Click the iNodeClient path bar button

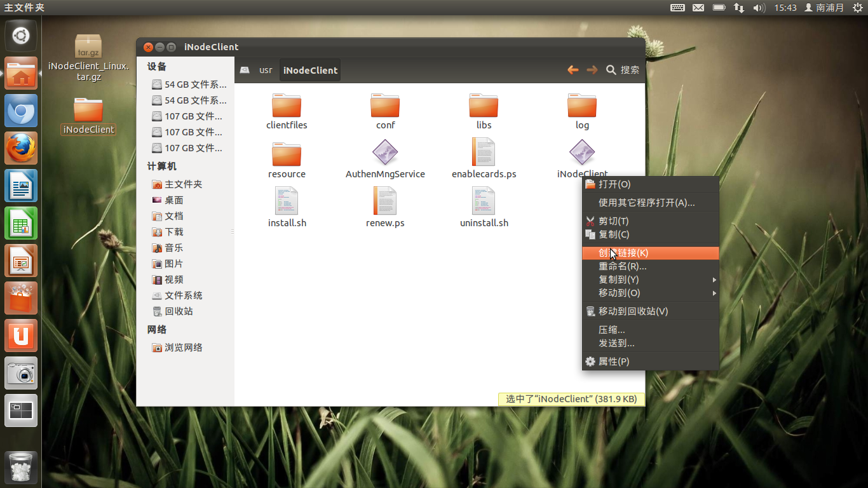coord(310,70)
